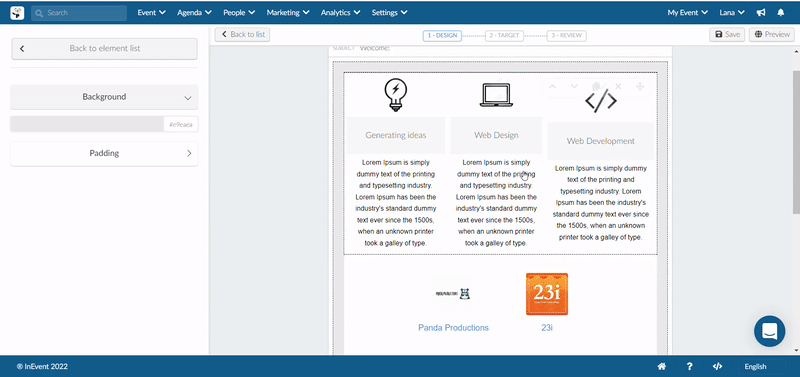Image resolution: width=800 pixels, height=377 pixels.
Task: Click the footer code brackets icon
Action: coord(717,366)
